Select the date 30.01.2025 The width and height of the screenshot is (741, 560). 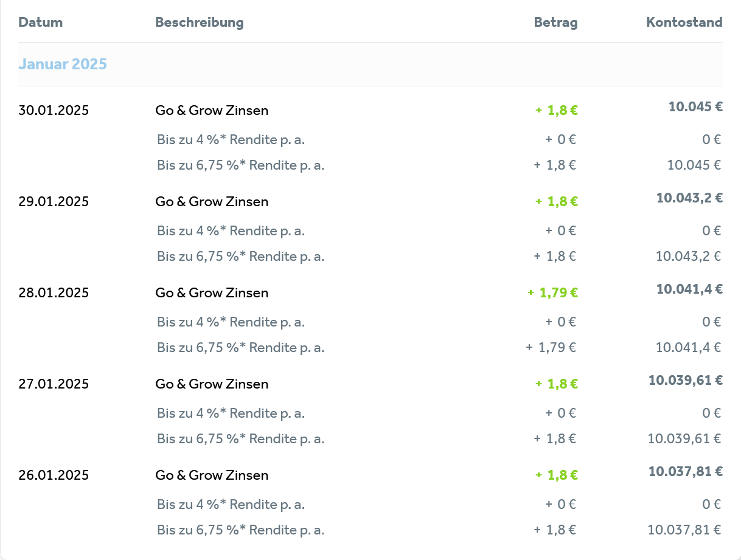[54, 111]
